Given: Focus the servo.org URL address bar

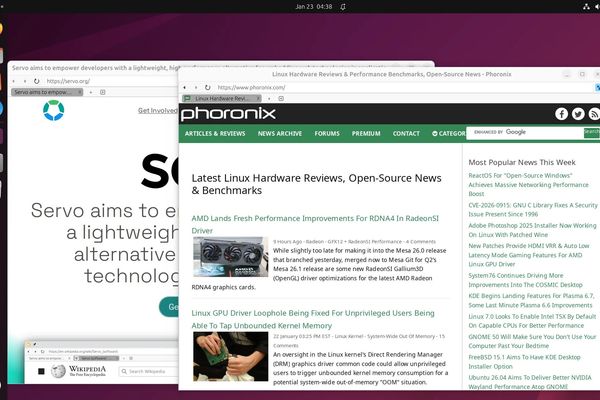Looking at the screenshot, I should click(x=111, y=81).
